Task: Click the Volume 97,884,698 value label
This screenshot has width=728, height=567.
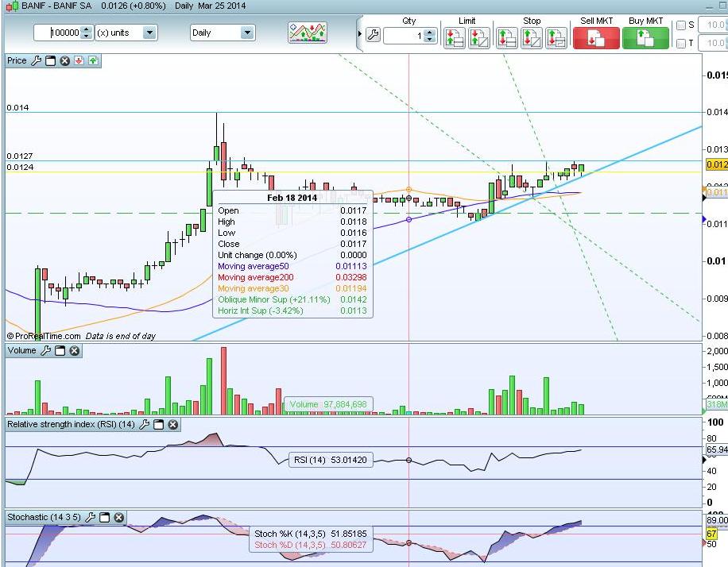Action: point(328,404)
